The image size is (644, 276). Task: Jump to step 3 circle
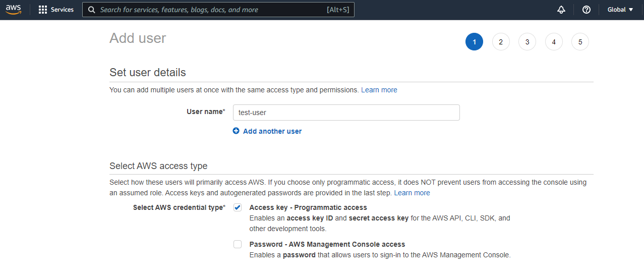(528, 42)
